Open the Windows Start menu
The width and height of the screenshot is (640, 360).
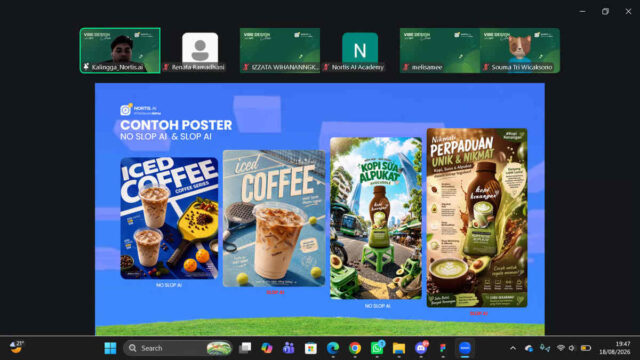coord(110,348)
